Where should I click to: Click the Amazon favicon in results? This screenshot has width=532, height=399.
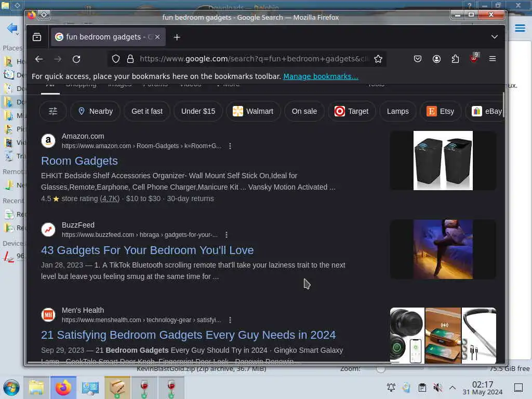click(48, 140)
